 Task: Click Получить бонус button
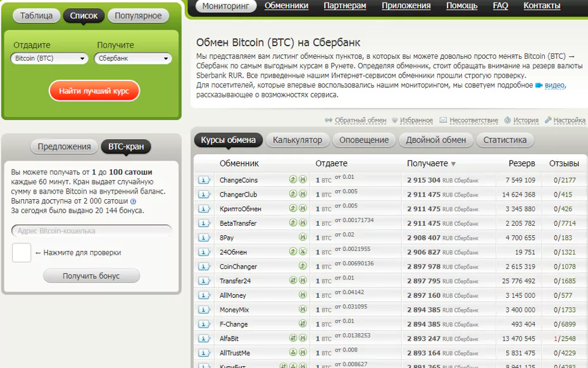click(92, 276)
